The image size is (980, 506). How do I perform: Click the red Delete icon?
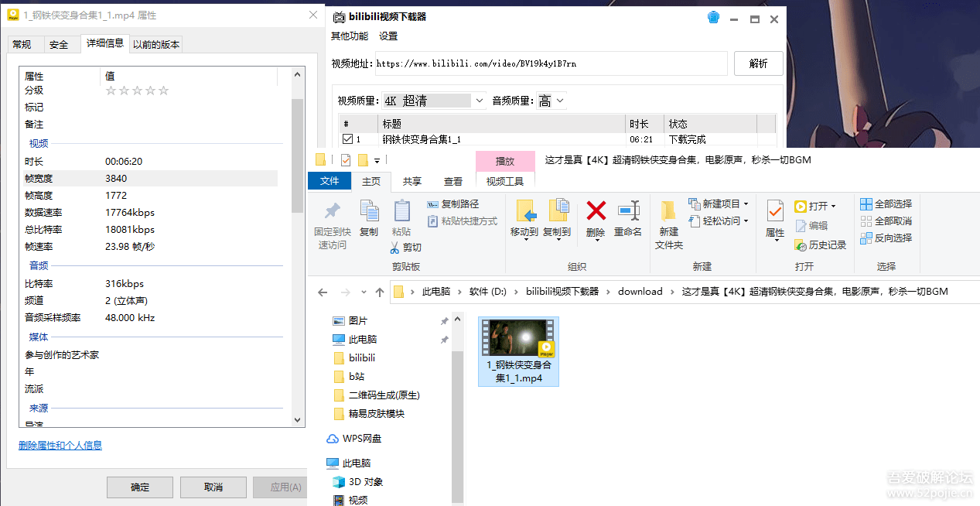tap(596, 210)
